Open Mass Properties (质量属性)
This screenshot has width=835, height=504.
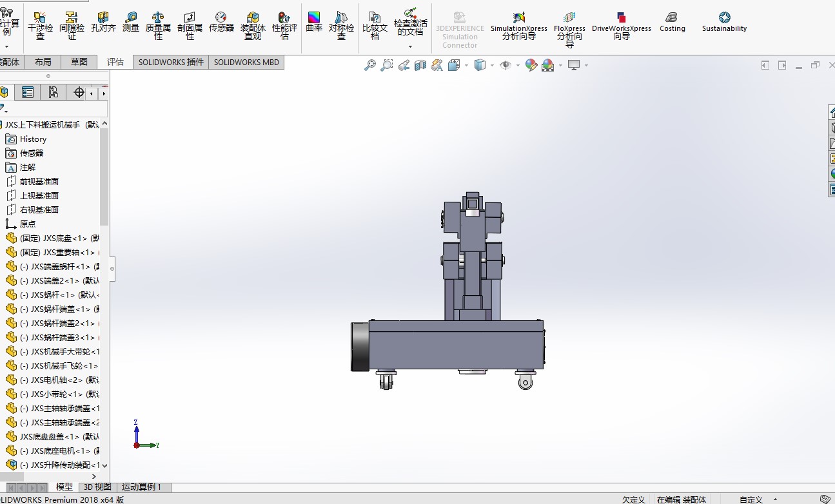[158, 26]
